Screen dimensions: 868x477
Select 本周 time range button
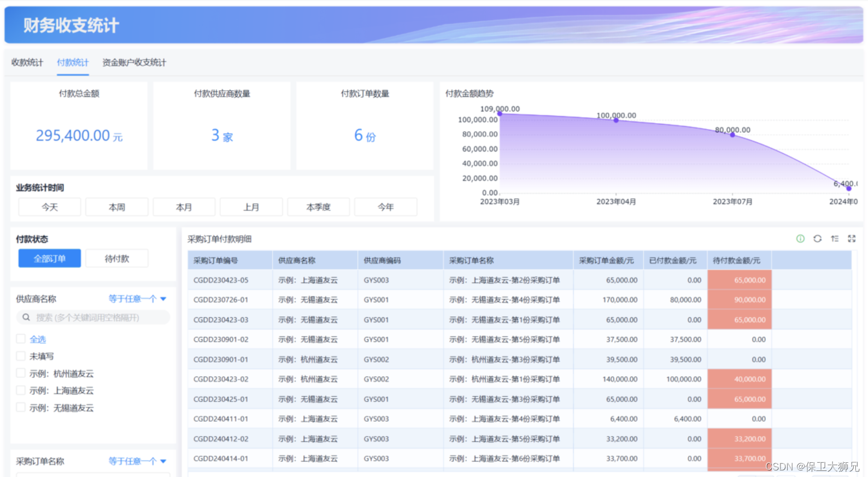coord(117,207)
